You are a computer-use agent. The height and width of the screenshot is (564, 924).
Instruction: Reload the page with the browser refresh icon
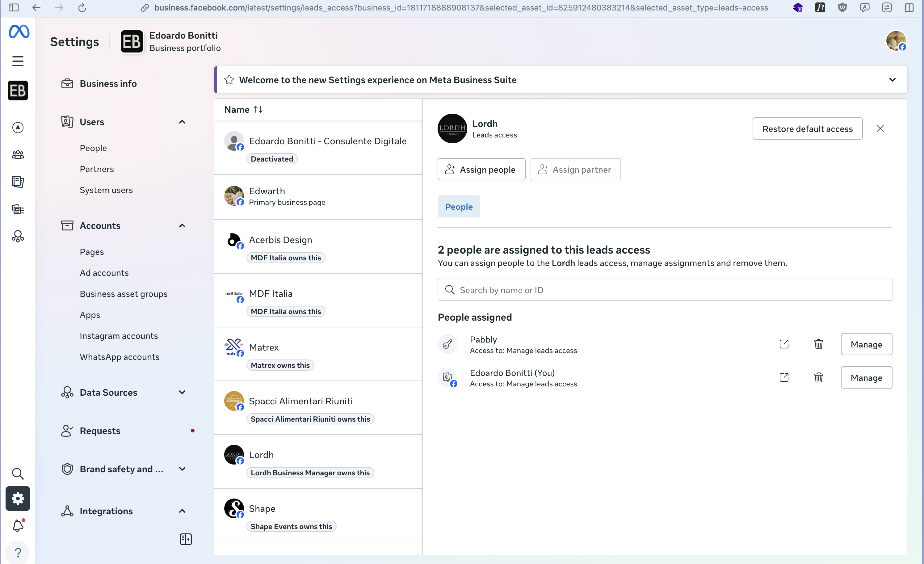pos(82,7)
